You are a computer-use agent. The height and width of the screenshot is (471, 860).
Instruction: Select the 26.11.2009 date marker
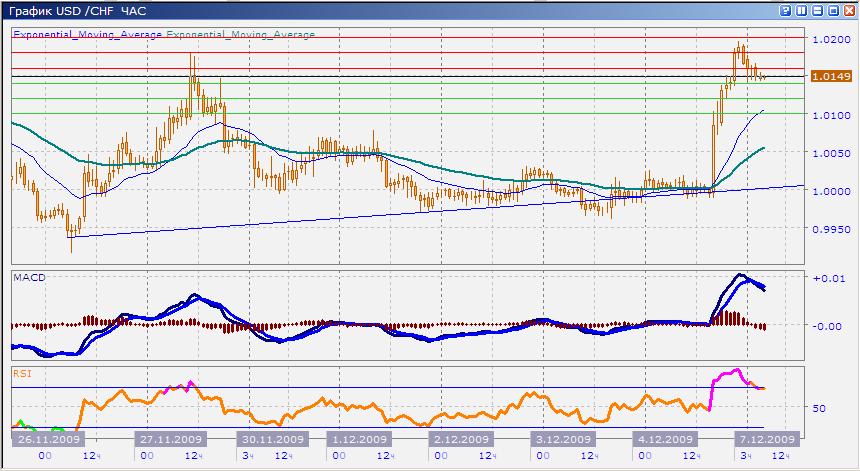click(48, 439)
